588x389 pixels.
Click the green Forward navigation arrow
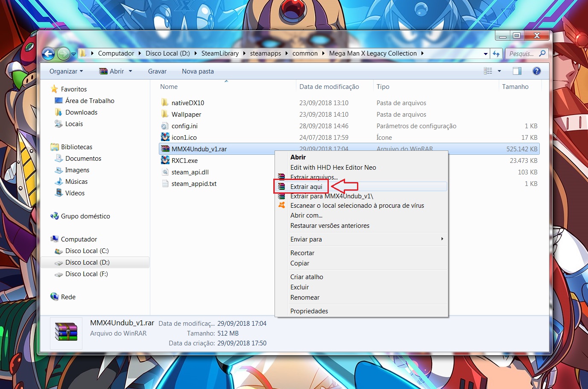click(x=63, y=53)
